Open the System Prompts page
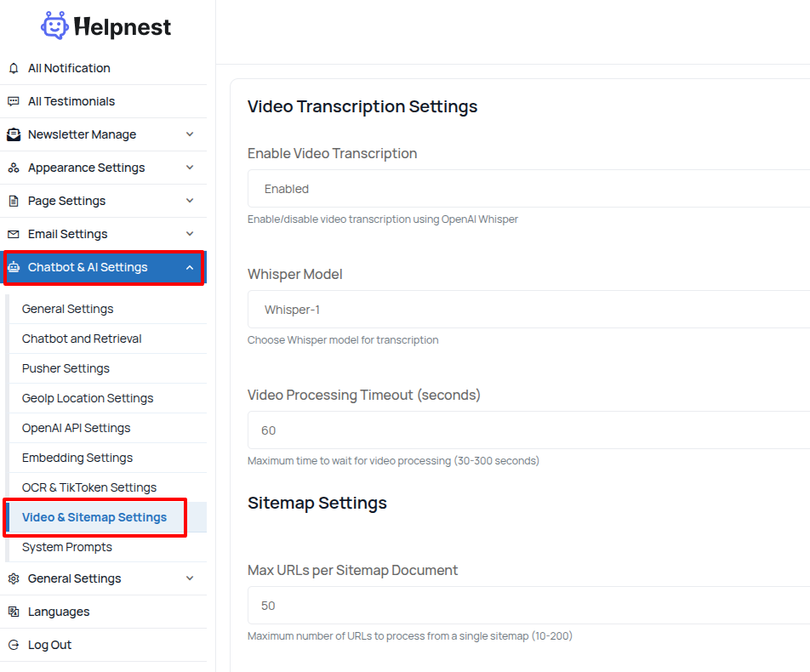Screen dimensions: 810x672 pyautogui.click(x=66, y=547)
